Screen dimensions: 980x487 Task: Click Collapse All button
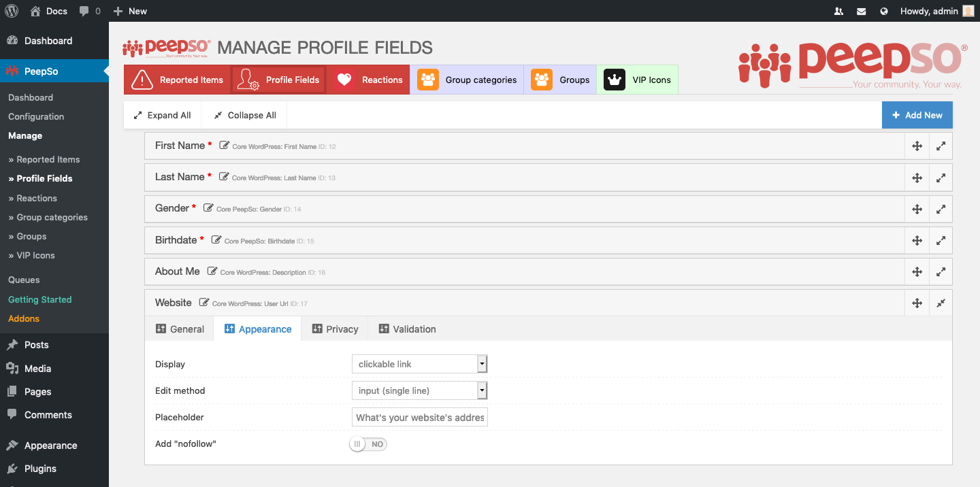(x=245, y=115)
